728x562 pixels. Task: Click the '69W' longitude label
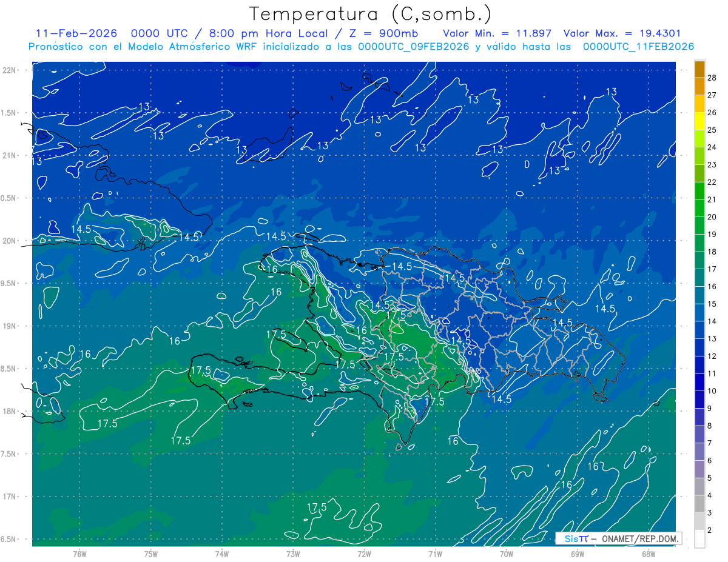[x=578, y=554]
